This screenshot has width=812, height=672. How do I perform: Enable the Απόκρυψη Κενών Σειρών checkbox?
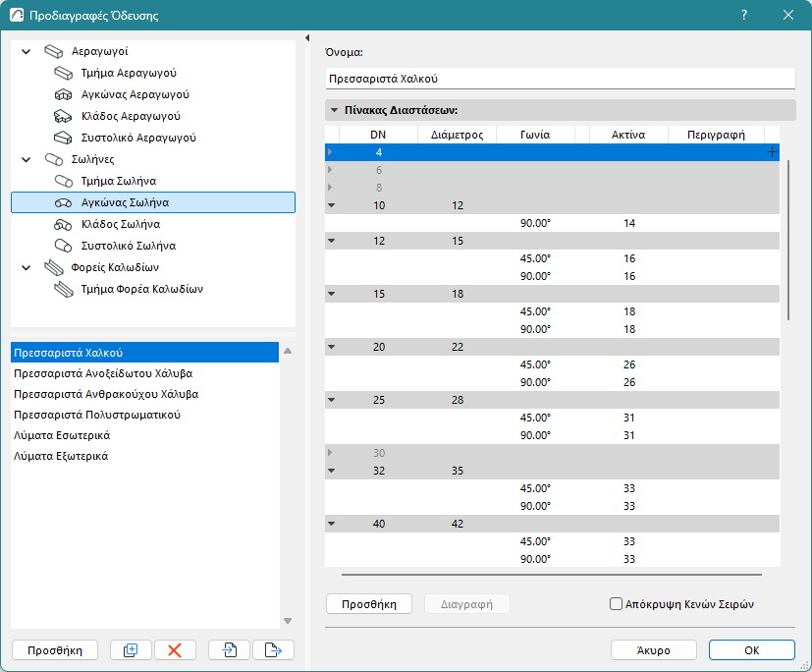[617, 604]
